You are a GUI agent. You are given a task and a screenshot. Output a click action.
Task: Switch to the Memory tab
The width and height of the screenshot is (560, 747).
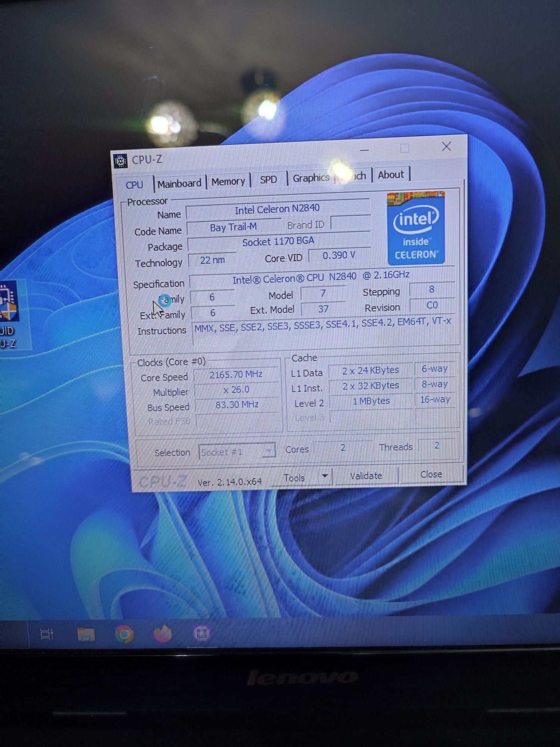coord(228,182)
